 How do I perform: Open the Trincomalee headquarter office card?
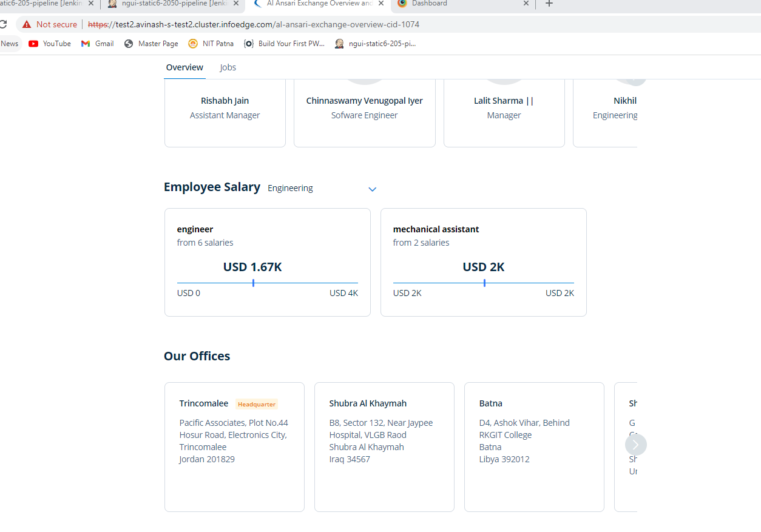[234, 446]
